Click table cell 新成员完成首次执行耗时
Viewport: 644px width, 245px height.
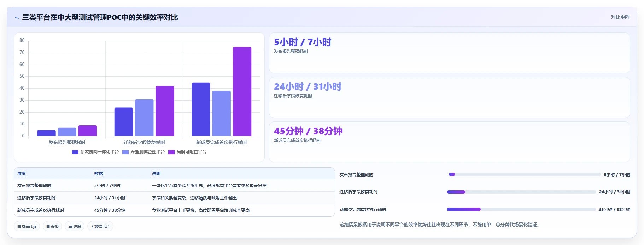click(x=41, y=210)
